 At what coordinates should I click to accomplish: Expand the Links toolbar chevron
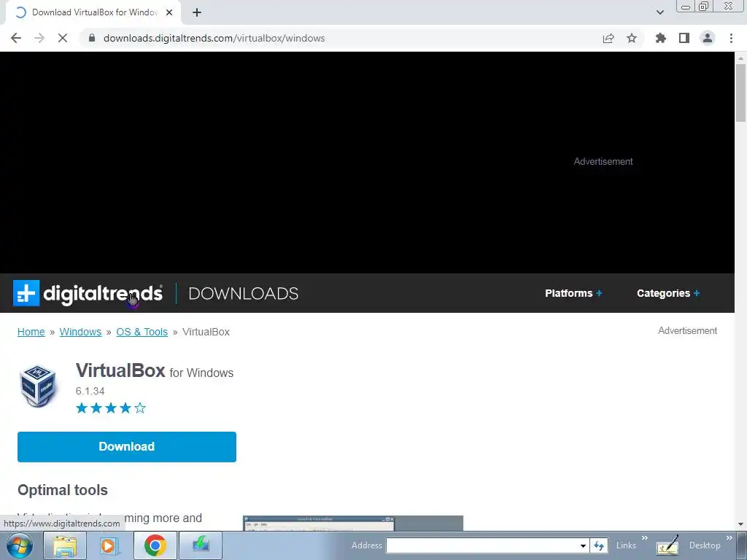click(645, 538)
